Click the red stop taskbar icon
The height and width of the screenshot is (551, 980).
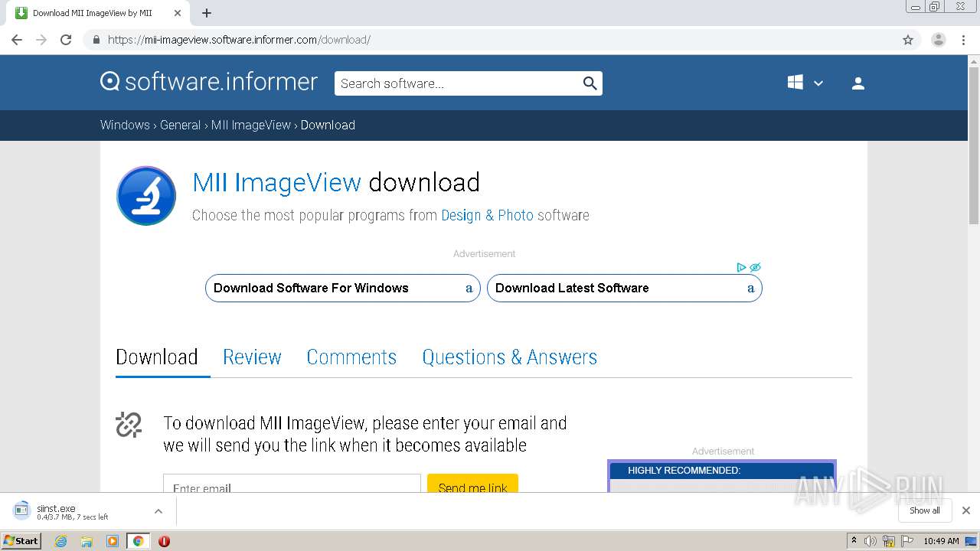click(x=164, y=541)
